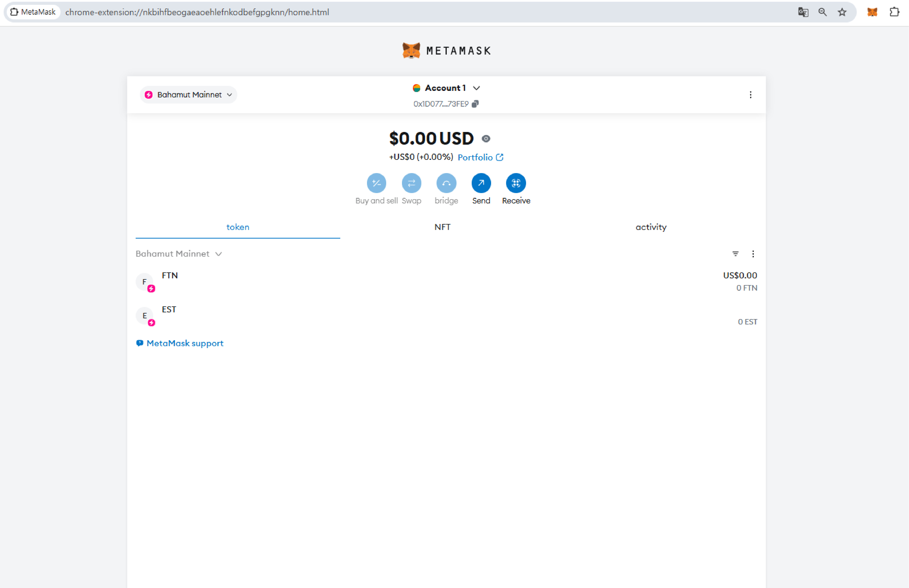Select the EST token name
The height and width of the screenshot is (588, 909).
point(169,310)
